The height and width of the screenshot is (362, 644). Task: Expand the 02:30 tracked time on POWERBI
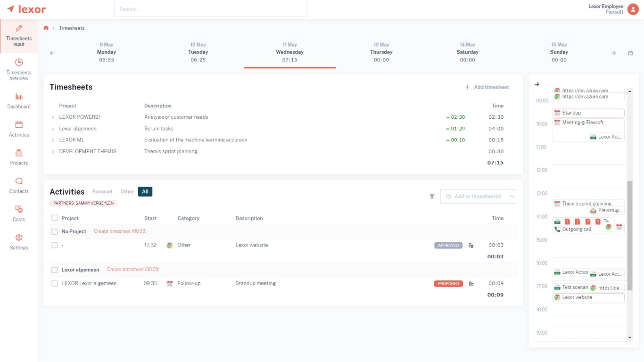coord(455,117)
